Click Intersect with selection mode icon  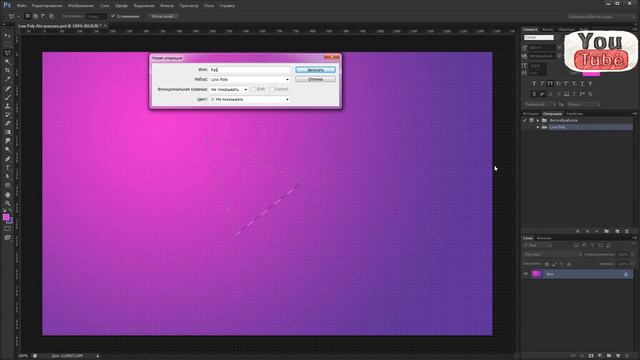pyautogui.click(x=51, y=16)
